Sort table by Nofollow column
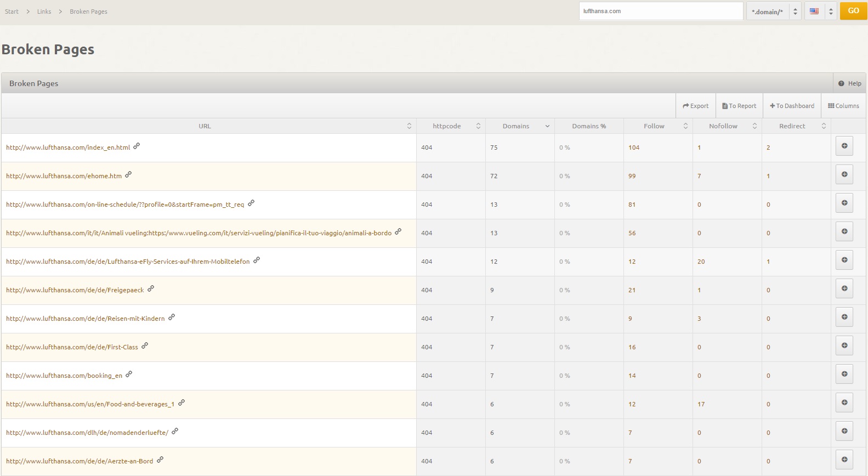The width and height of the screenshot is (868, 476). [727, 126]
